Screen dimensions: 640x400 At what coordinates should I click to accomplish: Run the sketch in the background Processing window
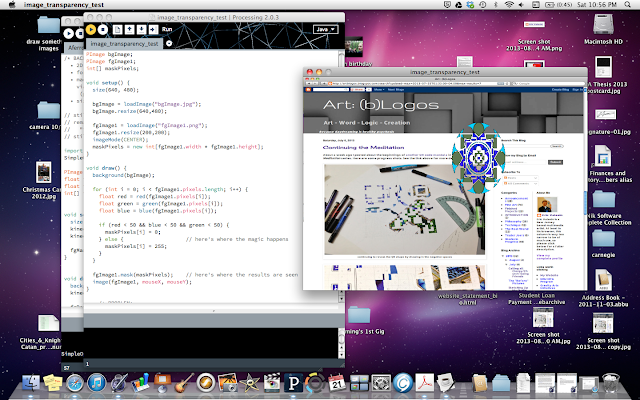click(69, 33)
